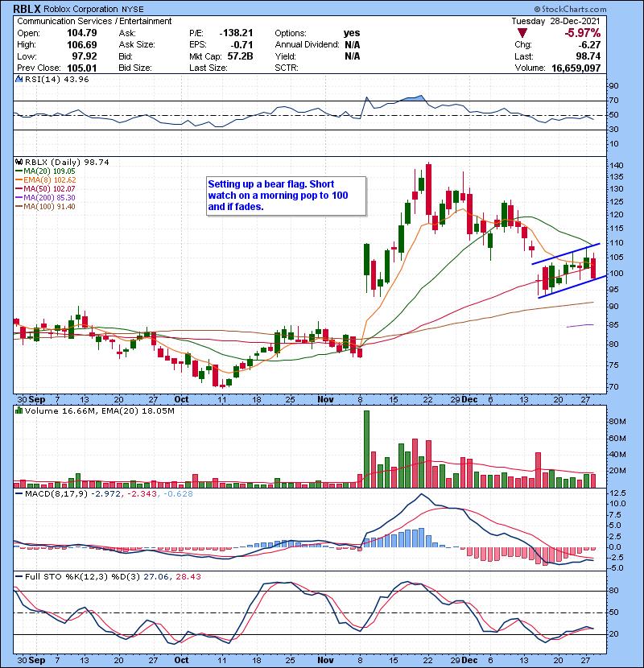
Task: Click the Last price 98.74
Action: pyautogui.click(x=588, y=56)
